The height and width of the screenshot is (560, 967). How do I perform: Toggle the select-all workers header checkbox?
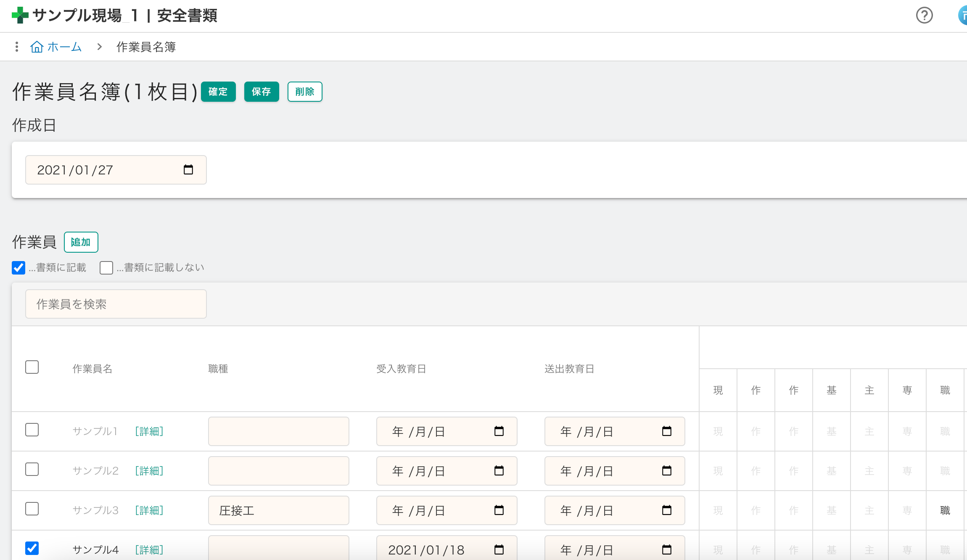(32, 367)
